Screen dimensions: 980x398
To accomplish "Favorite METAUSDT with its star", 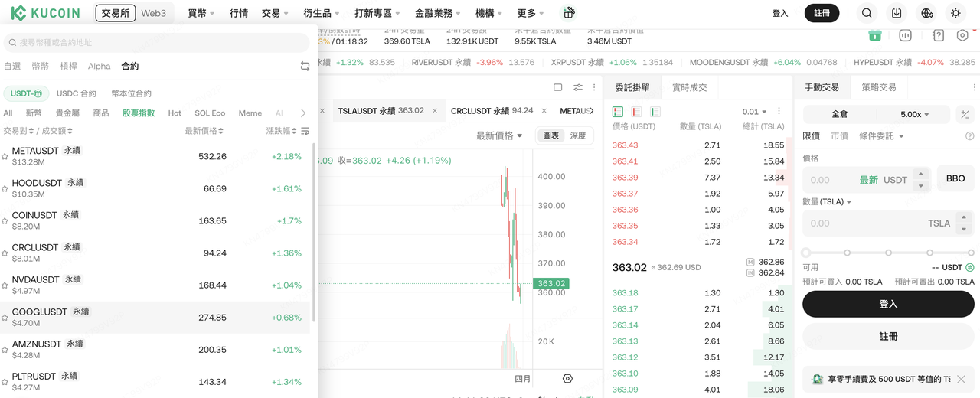I will pos(5,156).
